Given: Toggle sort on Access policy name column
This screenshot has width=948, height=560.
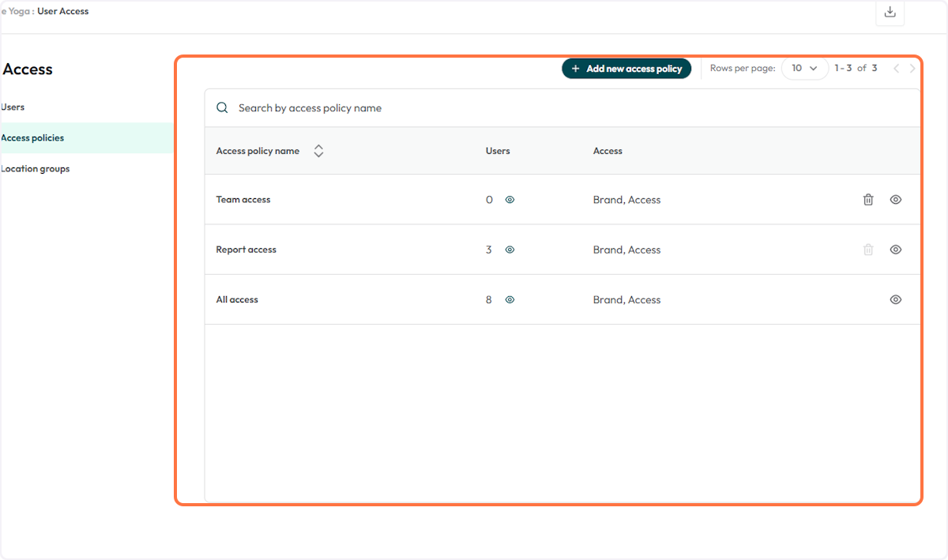Looking at the screenshot, I should (x=318, y=150).
